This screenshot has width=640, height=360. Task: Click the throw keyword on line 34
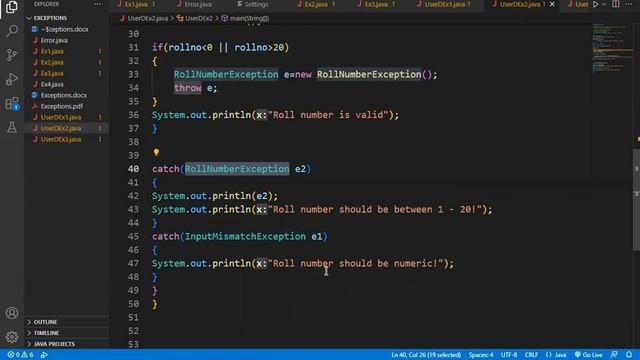187,88
